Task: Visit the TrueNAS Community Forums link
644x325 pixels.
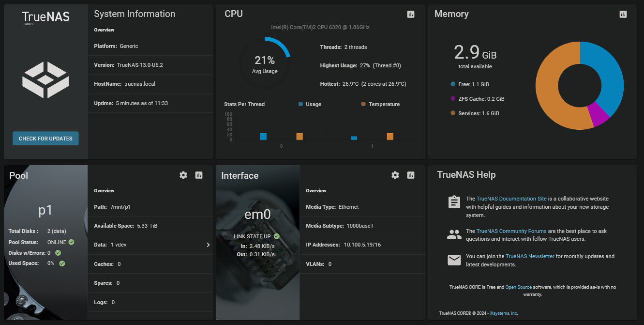Action: pyautogui.click(x=511, y=231)
